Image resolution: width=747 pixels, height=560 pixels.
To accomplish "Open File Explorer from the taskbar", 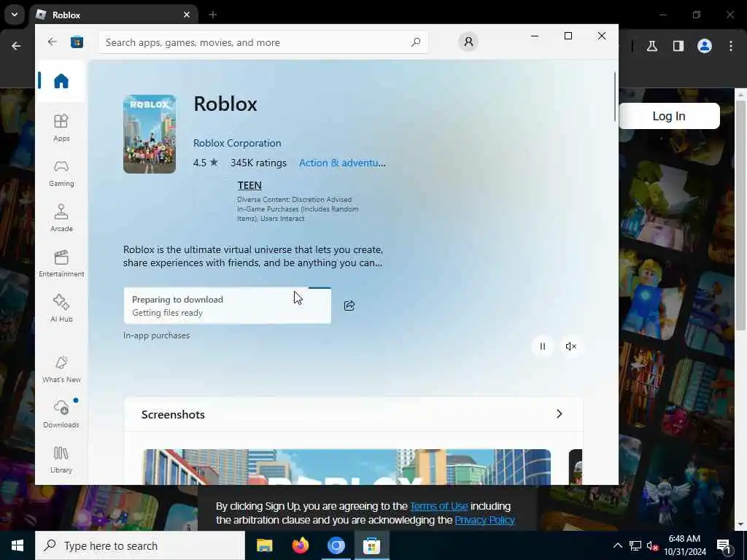I will (264, 545).
